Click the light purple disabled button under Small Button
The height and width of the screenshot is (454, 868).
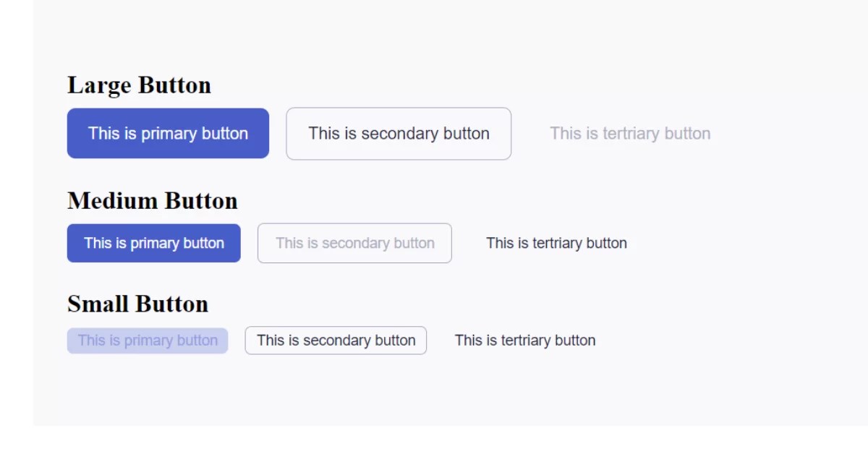tap(148, 340)
